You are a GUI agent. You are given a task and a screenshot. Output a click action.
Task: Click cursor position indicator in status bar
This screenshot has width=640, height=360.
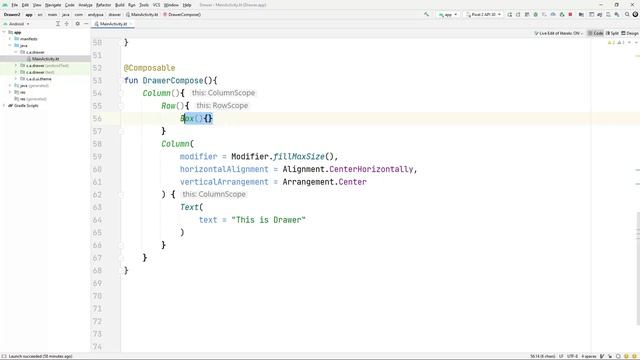tap(542, 356)
